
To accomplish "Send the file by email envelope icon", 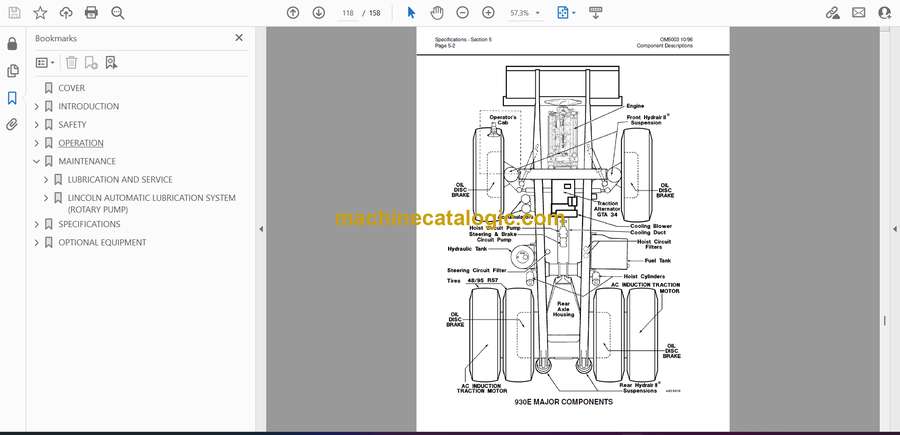I will (859, 13).
